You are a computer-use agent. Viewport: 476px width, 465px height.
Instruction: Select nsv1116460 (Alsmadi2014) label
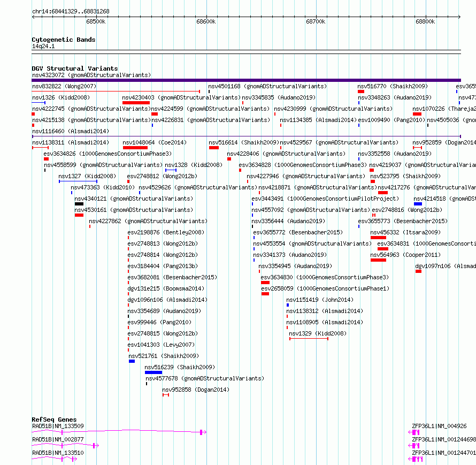(71, 131)
